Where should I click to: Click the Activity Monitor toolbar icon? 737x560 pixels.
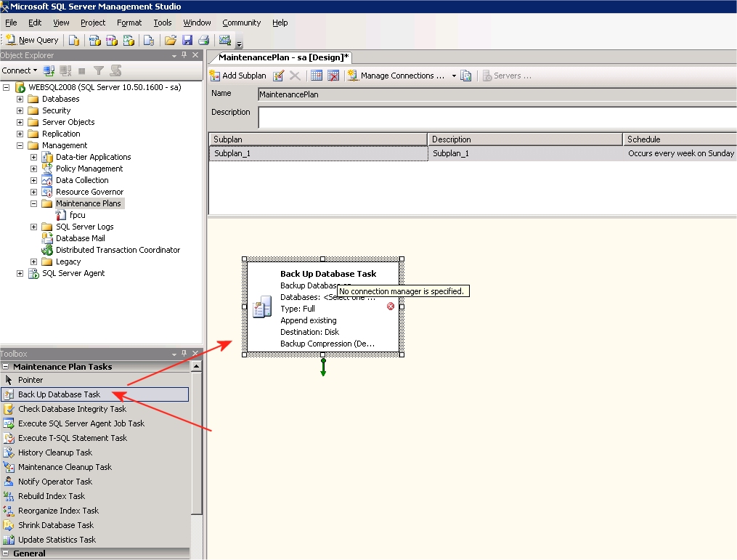[224, 41]
